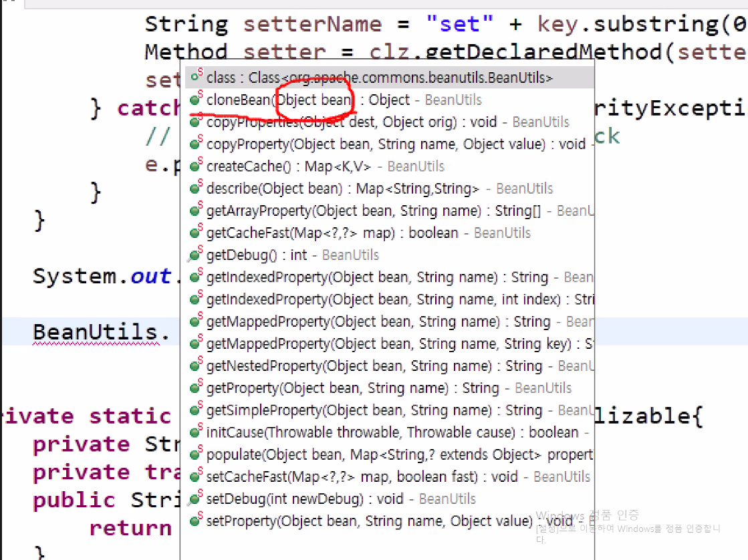Select the class : Class<org.apache.commons.beanutils.BeanUtils> suggestion
The width and height of the screenshot is (748, 560).
click(x=389, y=77)
